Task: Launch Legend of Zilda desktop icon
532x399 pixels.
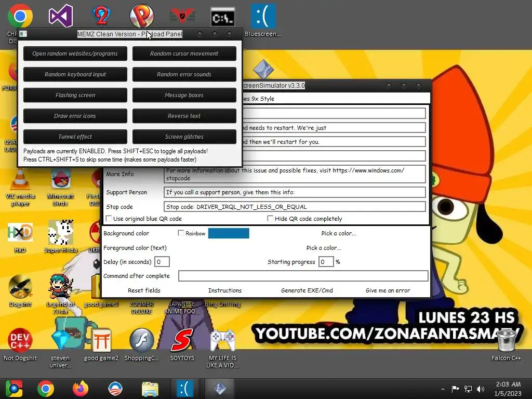Action: coord(60,294)
